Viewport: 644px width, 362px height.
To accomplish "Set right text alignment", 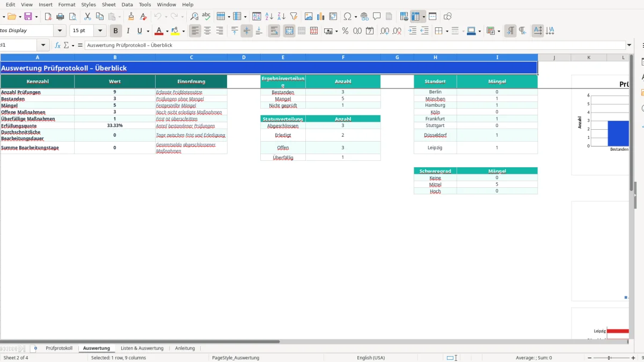I will pyautogui.click(x=219, y=31).
